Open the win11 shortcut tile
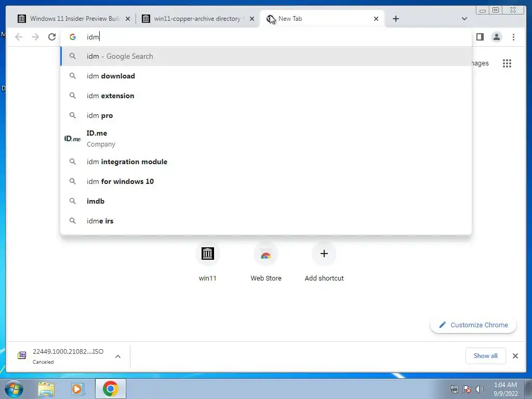Viewport: 532px width, 399px height. coord(208,262)
